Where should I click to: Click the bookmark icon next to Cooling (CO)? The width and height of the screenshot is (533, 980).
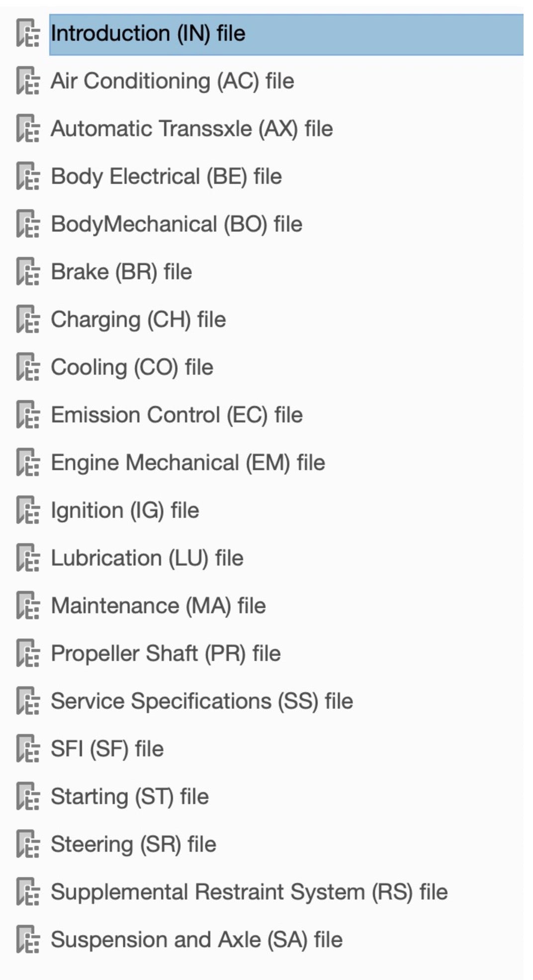tap(28, 368)
